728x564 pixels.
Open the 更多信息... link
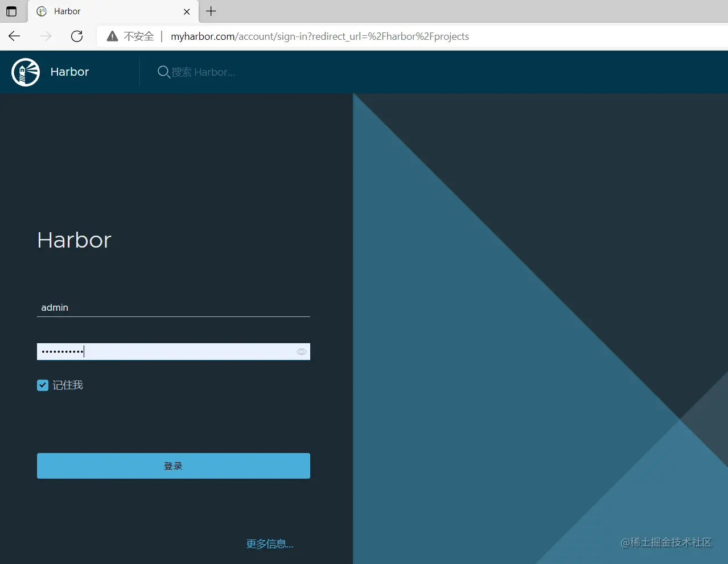pyautogui.click(x=270, y=544)
